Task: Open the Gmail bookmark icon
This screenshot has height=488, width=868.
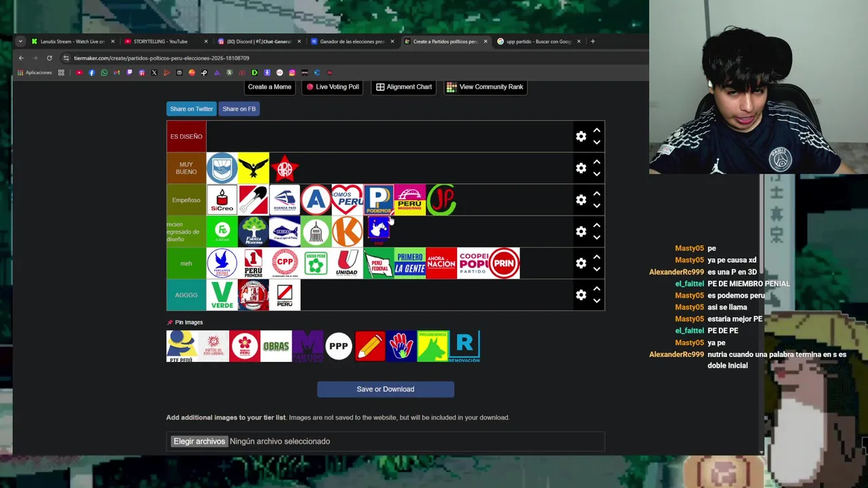Action: [x=117, y=73]
